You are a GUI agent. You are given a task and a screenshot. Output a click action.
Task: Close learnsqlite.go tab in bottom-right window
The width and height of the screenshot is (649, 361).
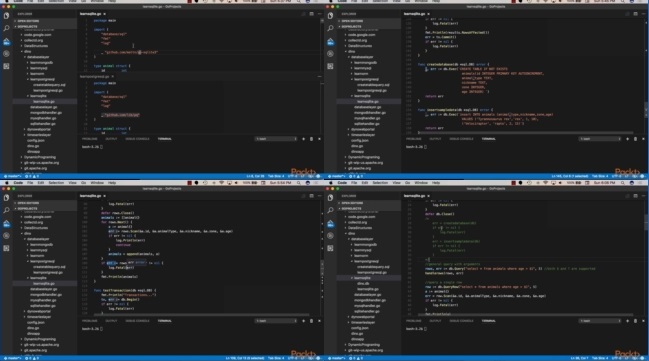(x=428, y=196)
